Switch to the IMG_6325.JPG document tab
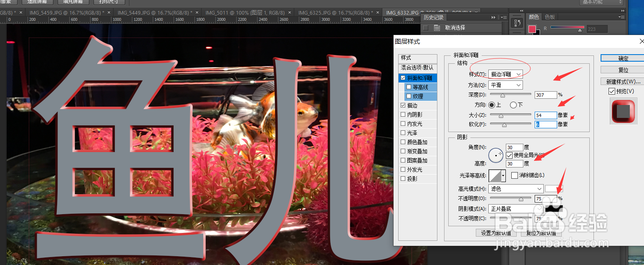This screenshot has height=265, width=644. click(x=336, y=12)
